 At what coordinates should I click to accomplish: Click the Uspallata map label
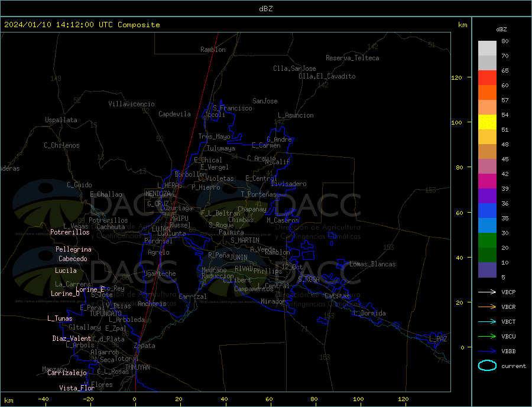click(61, 120)
